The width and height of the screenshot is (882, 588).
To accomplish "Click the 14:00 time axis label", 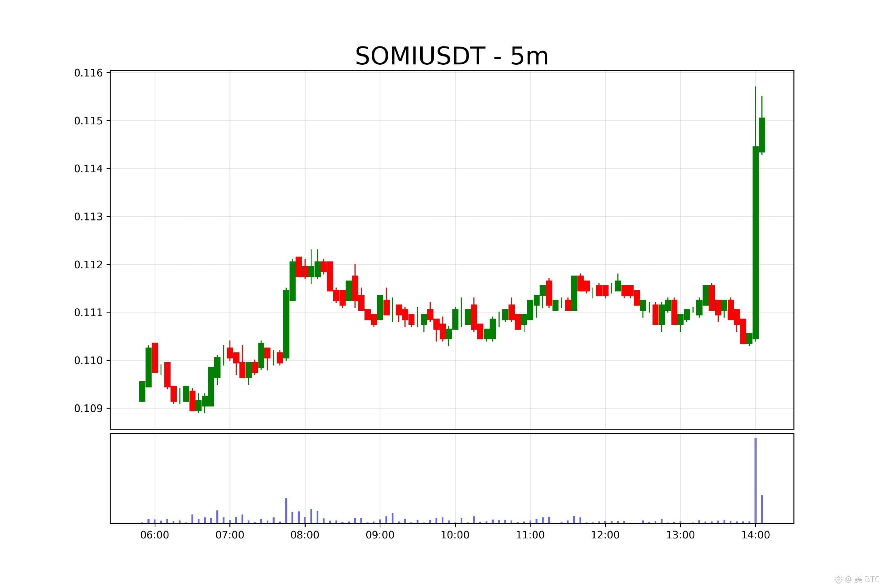I will (756, 535).
